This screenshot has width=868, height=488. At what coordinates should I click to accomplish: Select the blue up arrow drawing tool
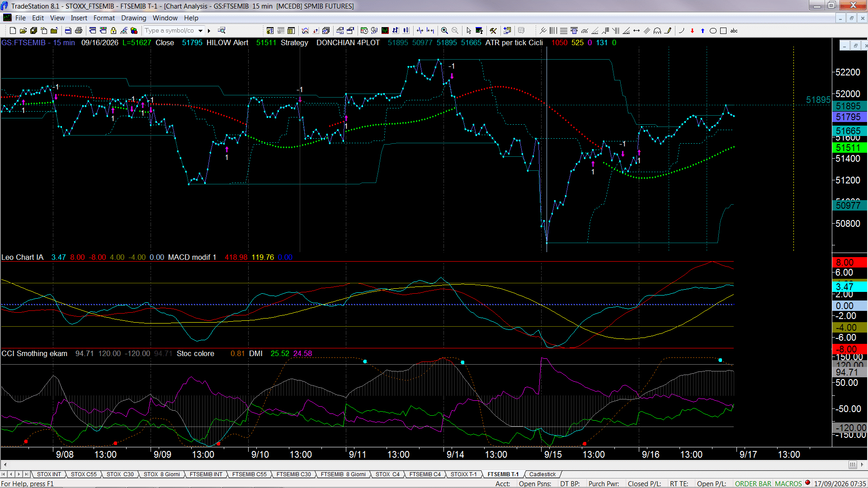(703, 31)
